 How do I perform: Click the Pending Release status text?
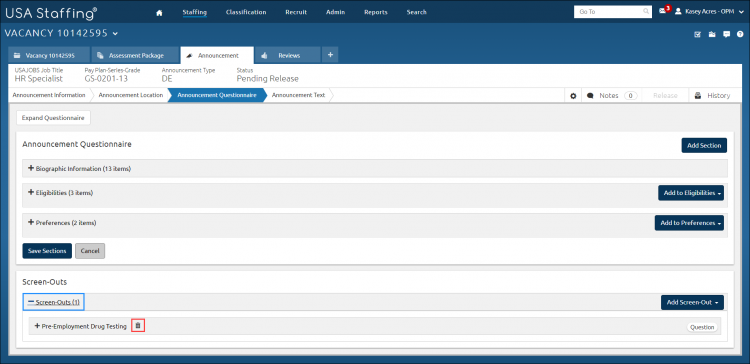pos(267,78)
